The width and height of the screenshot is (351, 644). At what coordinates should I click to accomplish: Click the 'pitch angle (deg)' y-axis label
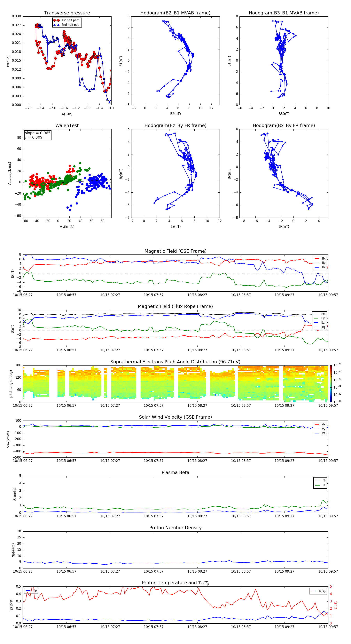[11, 384]
